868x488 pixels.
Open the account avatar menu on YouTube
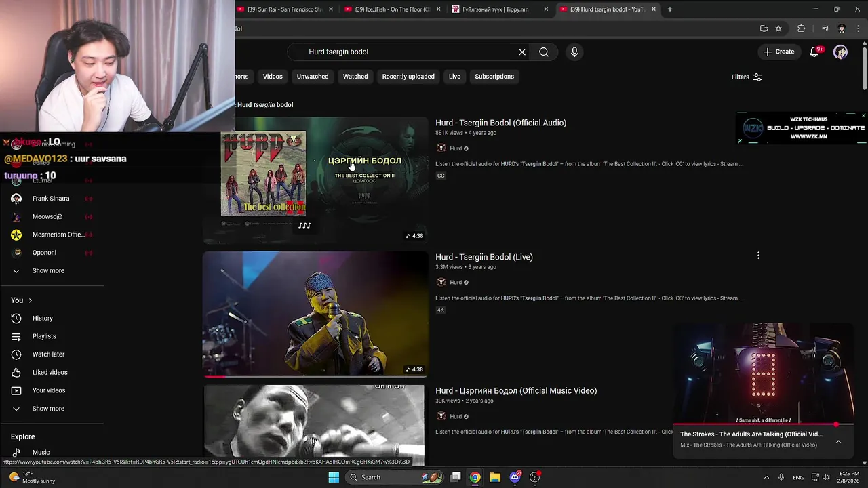coord(840,52)
